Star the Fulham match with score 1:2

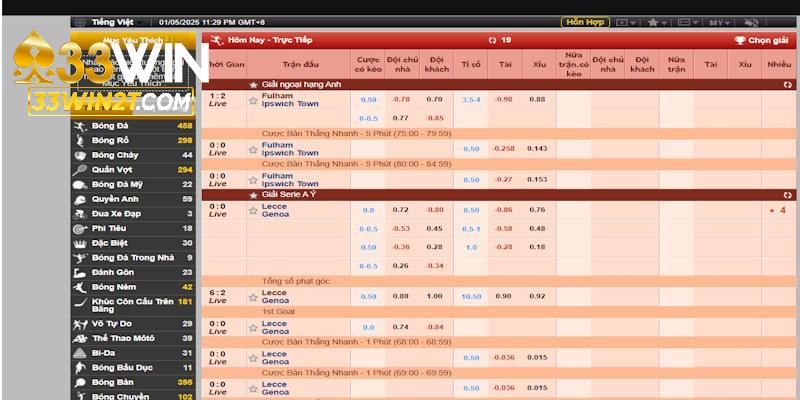[x=253, y=101]
